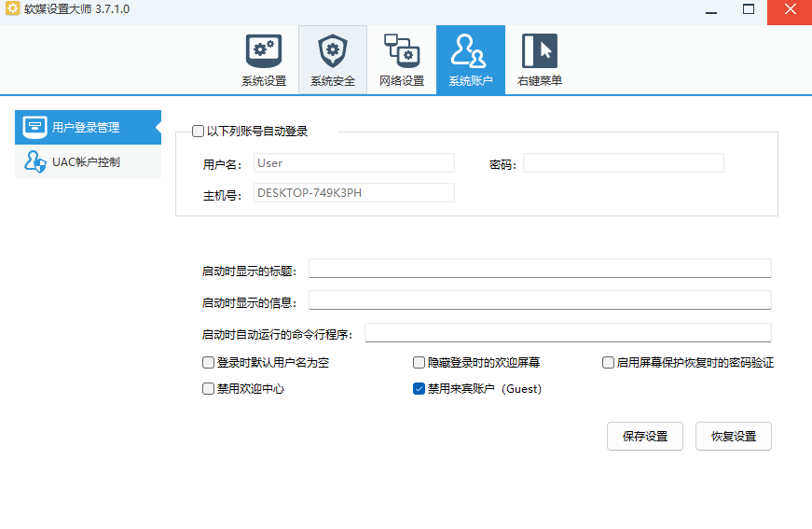Click the 用户登录管理 sidebar icon
812x529 pixels.
[x=35, y=127]
